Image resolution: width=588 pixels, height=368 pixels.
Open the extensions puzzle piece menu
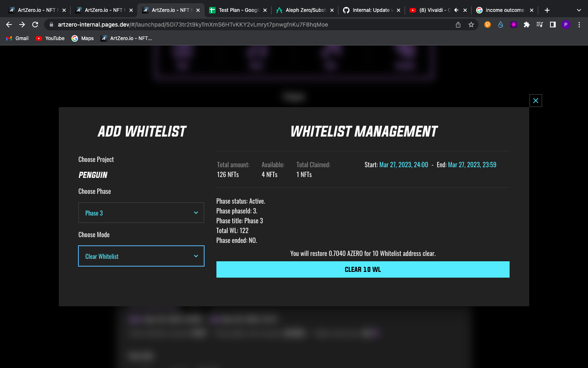coord(527,25)
